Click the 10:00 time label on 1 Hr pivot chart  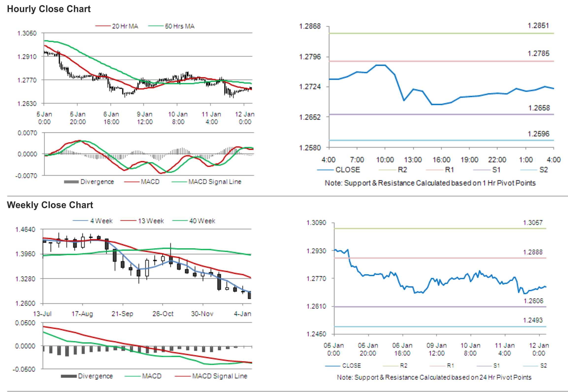(385, 160)
